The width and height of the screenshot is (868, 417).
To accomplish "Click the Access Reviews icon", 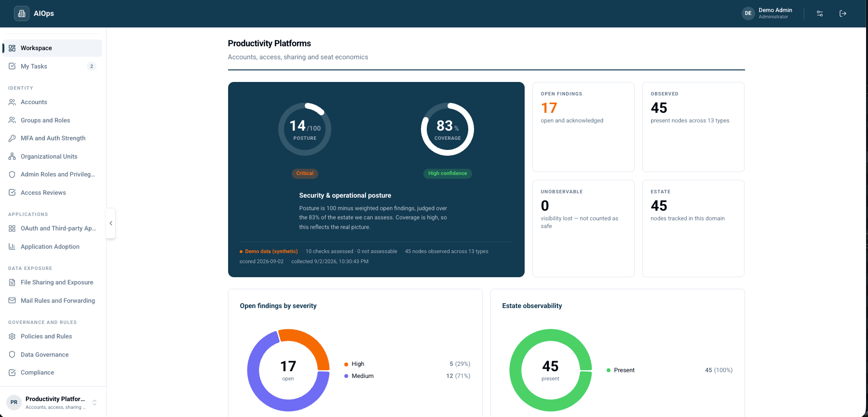I will (12, 193).
